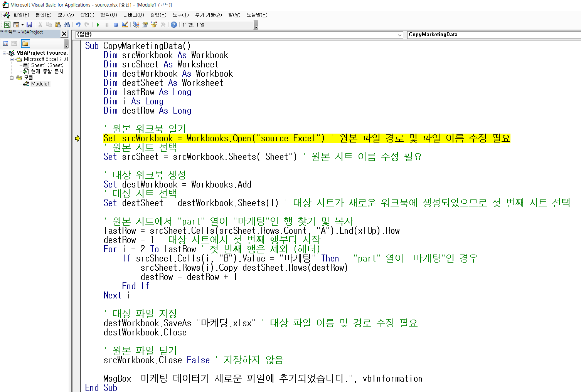Screen dimensions: 581x392
Task: Click the Cut scissors icon
Action: [x=40, y=25]
